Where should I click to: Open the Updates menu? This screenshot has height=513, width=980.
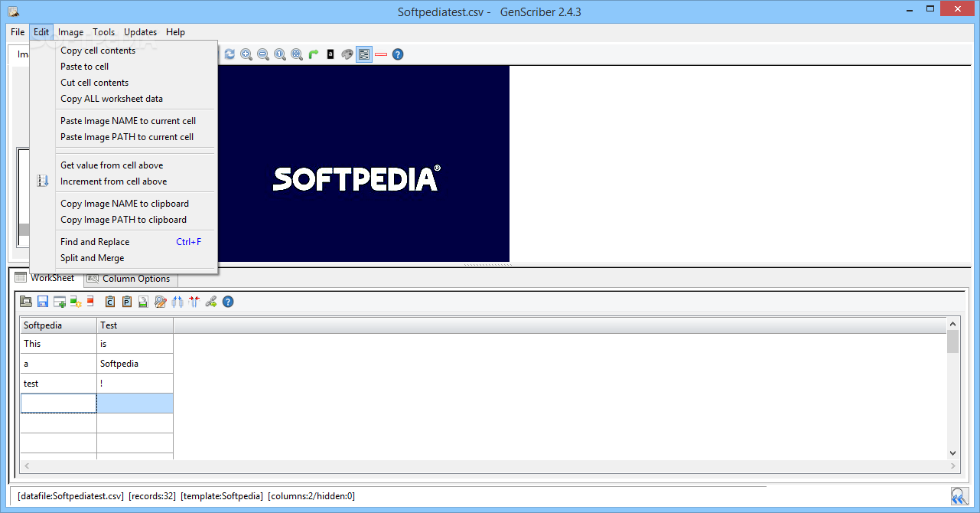141,32
